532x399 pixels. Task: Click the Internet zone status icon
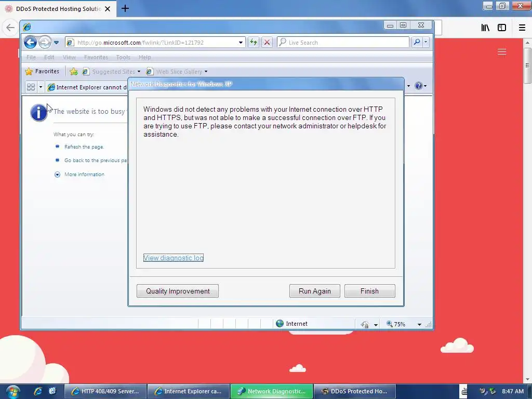coord(280,324)
